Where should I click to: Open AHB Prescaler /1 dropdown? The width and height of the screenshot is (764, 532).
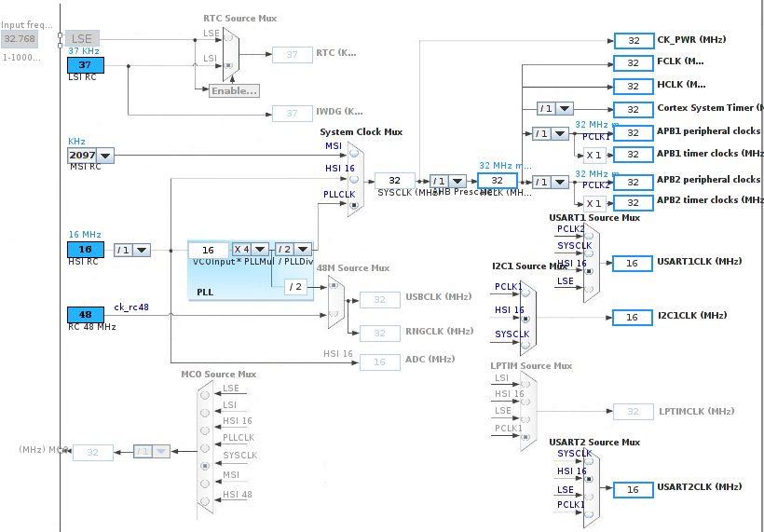[x=457, y=182]
